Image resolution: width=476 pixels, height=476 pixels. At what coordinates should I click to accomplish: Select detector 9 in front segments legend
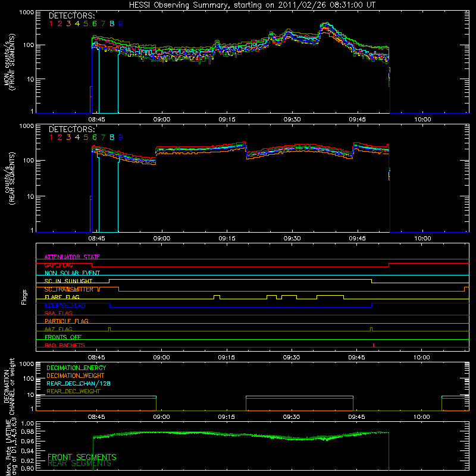point(121,24)
